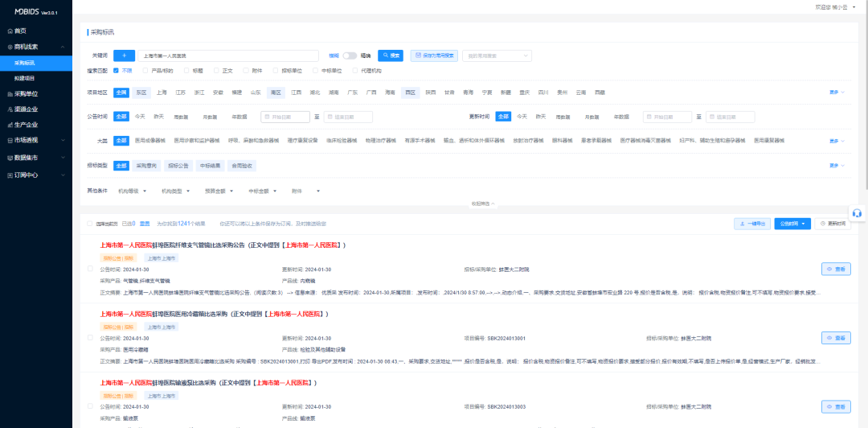Click 保存为常用搜索 button
Viewport: 868px width, 428px height.
coord(434,56)
